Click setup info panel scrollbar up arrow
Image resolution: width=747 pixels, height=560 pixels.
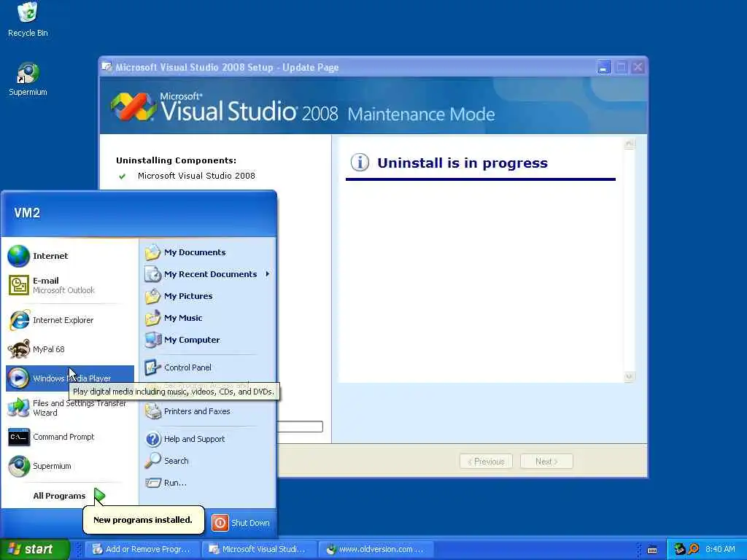click(630, 144)
